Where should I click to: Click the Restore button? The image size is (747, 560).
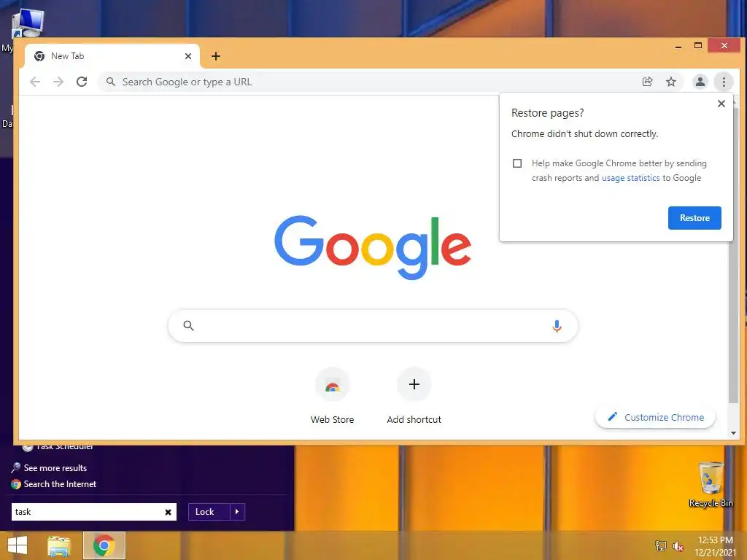click(x=694, y=217)
